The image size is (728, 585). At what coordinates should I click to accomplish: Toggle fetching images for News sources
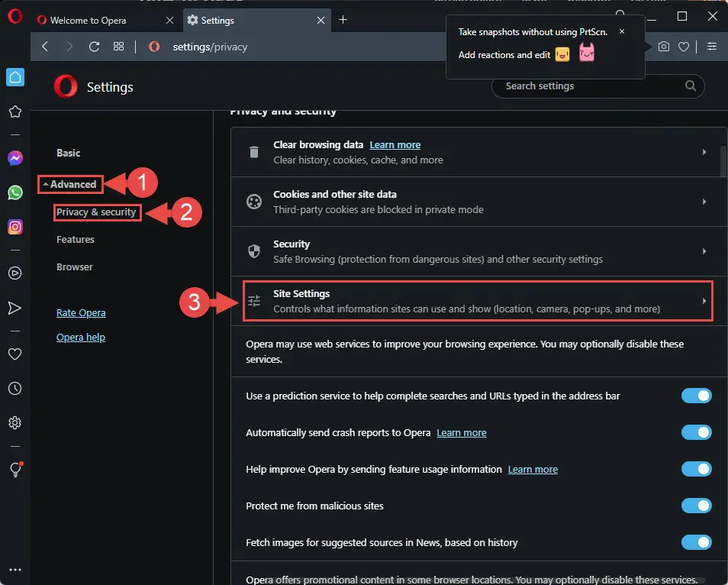(696, 543)
